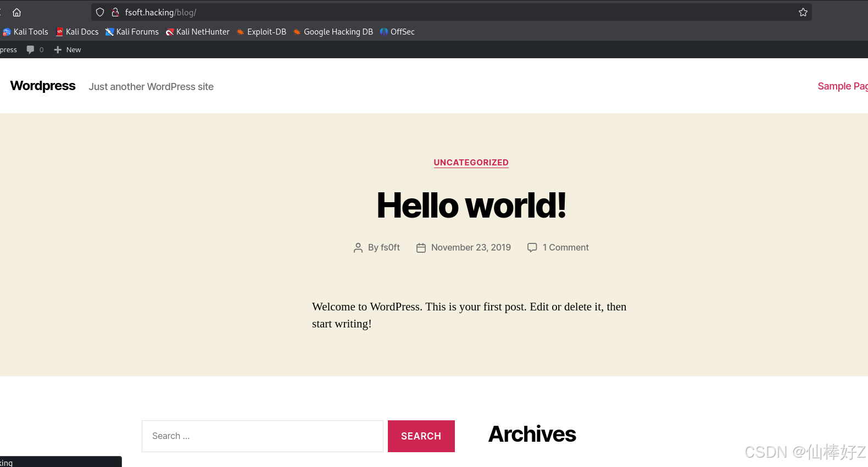Click the post date November 23, 2019
The width and height of the screenshot is (868, 467).
point(471,247)
